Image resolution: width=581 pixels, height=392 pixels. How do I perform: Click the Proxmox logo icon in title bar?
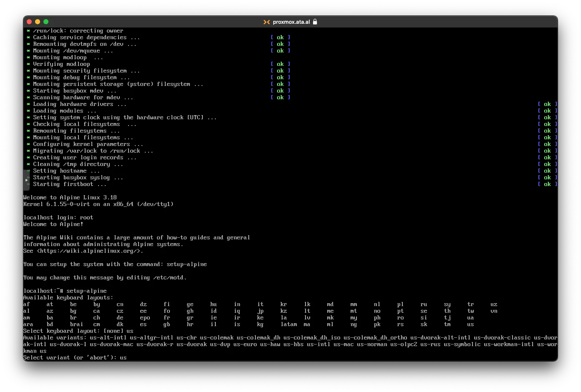266,22
